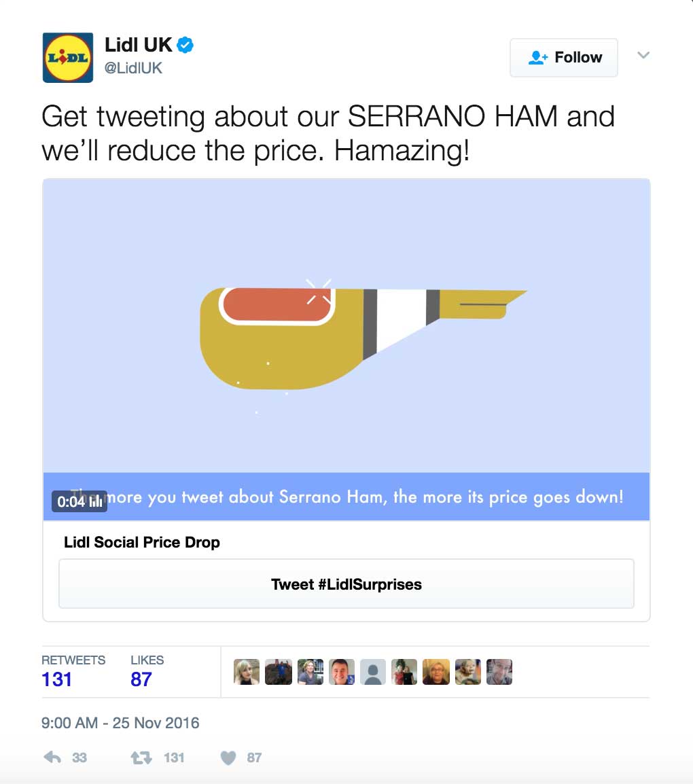Open the default gray silhouette liker avatar
The height and width of the screenshot is (784, 693).
(373, 672)
